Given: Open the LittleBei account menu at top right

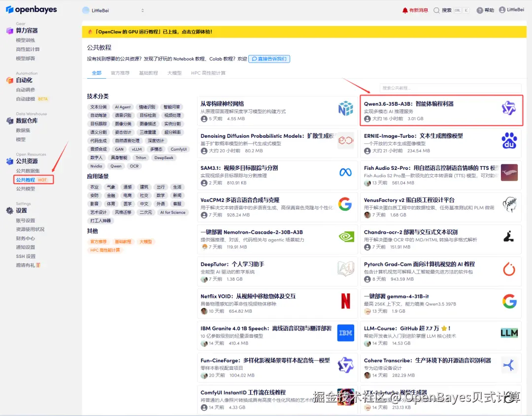Looking at the screenshot, I should tap(510, 9).
